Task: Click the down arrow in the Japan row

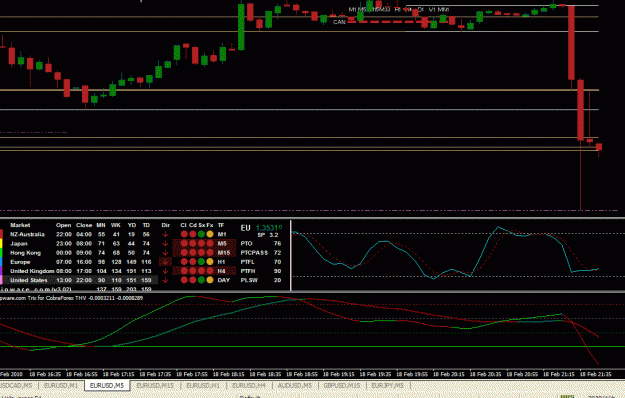Action: (165, 243)
